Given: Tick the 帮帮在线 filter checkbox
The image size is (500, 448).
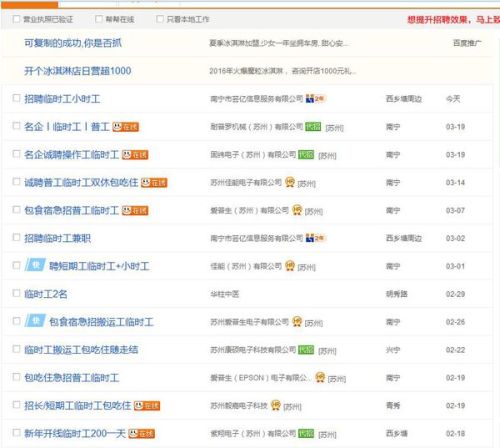Looking at the screenshot, I should click(x=99, y=19).
